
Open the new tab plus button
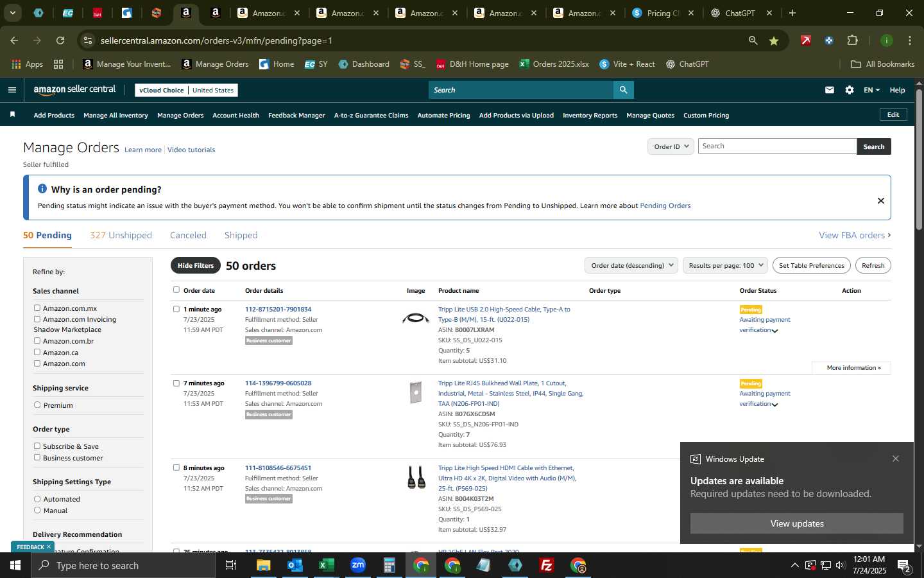point(792,13)
